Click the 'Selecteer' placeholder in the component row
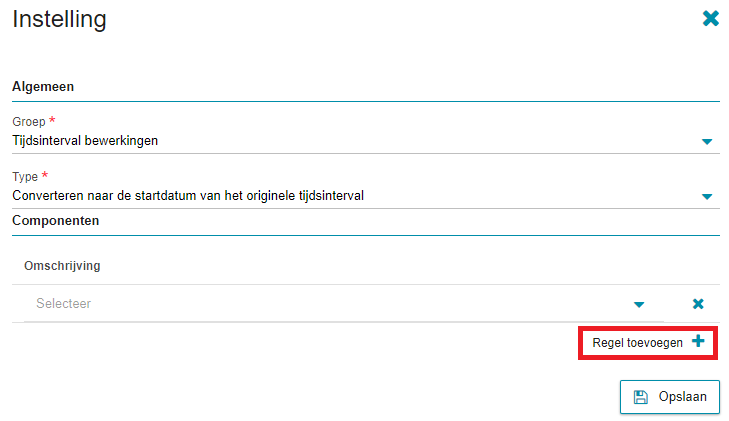729x421 pixels. pos(64,303)
